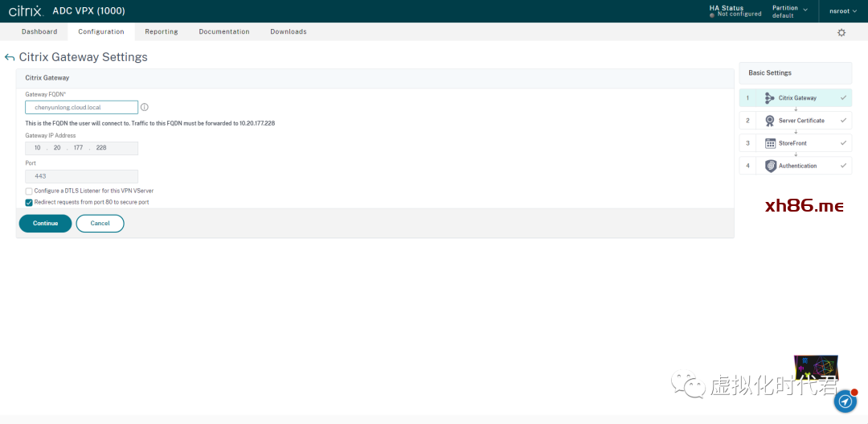Select the Configuration tab
The width and height of the screenshot is (868, 424).
click(x=100, y=31)
